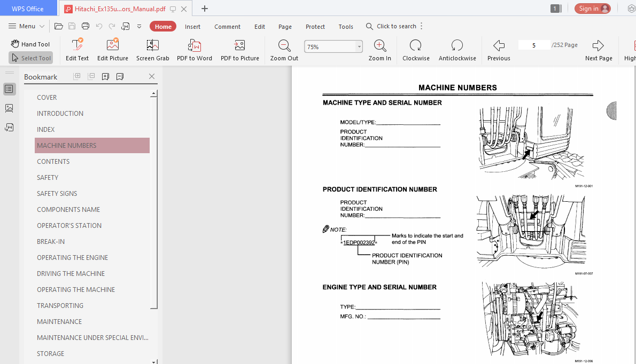The height and width of the screenshot is (364, 636).
Task: Select the Hitachi manual PDF tab
Action: pyautogui.click(x=120, y=9)
